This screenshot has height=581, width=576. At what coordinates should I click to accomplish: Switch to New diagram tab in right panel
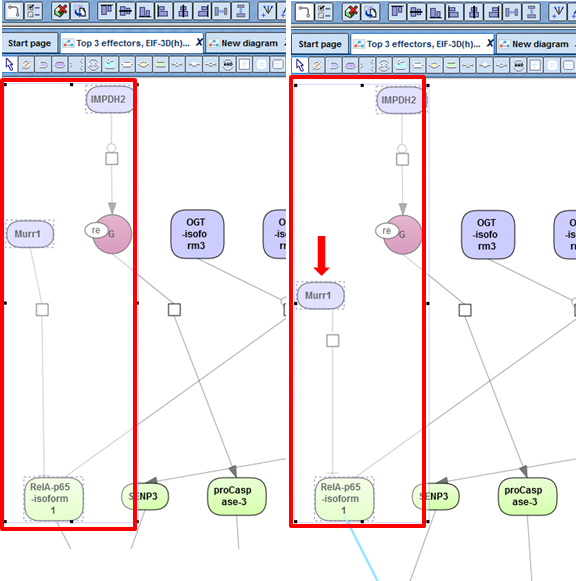coord(540,44)
